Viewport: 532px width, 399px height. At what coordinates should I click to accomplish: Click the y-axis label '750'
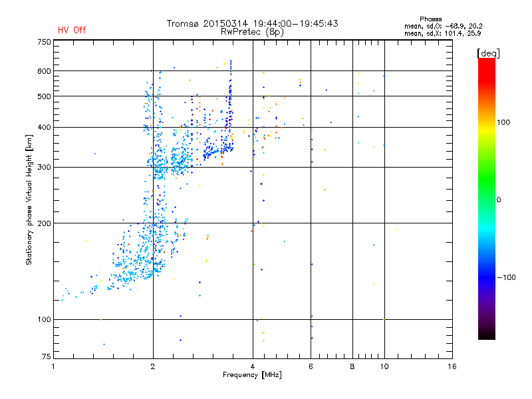[x=44, y=42]
